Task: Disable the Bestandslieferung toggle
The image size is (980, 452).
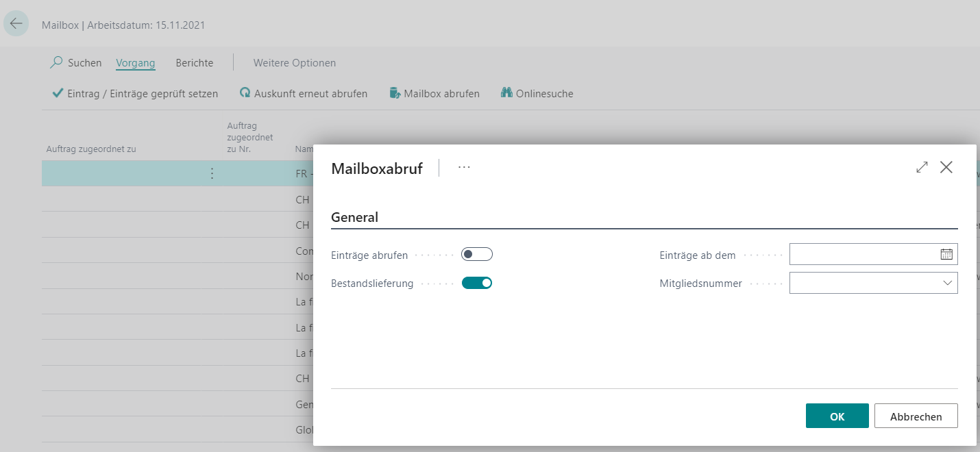Action: 477,283
